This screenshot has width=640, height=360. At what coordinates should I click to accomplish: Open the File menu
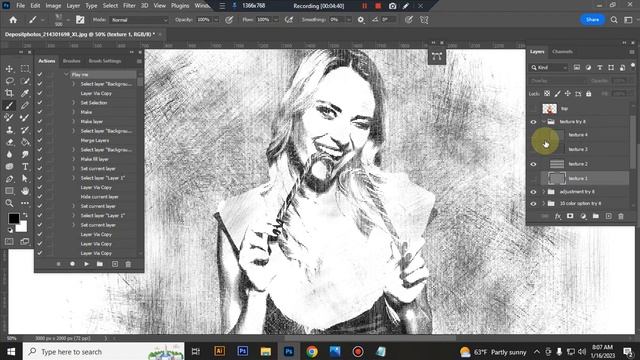[20, 6]
